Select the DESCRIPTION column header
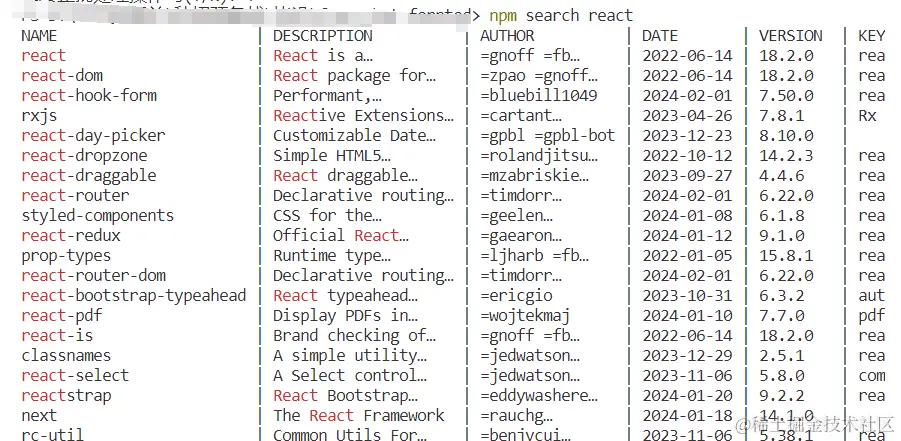This screenshot has width=901, height=441. (322, 36)
